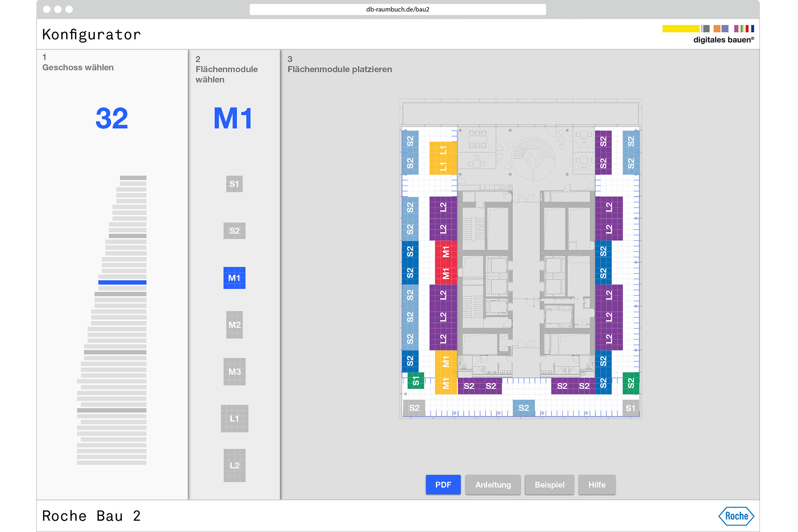Select the M3 area module tile

234,372
